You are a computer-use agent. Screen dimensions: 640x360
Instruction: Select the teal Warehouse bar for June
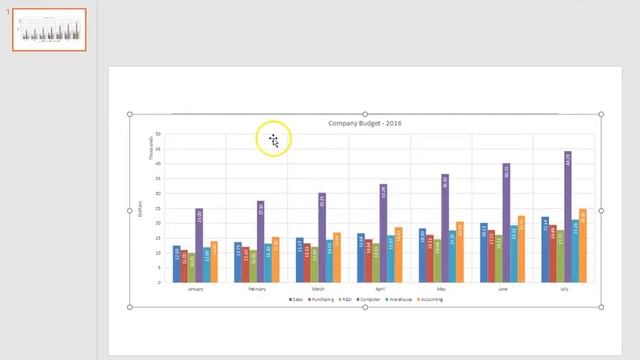click(x=514, y=254)
